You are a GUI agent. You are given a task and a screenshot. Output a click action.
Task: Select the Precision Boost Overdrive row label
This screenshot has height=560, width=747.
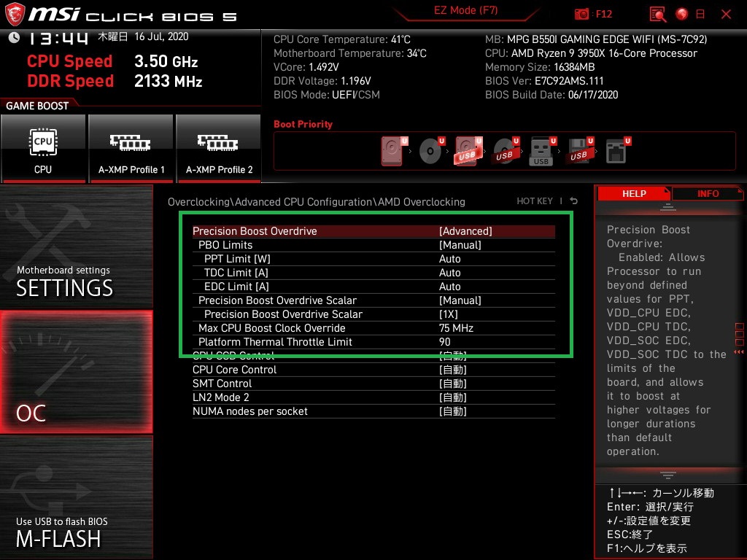pyautogui.click(x=255, y=231)
